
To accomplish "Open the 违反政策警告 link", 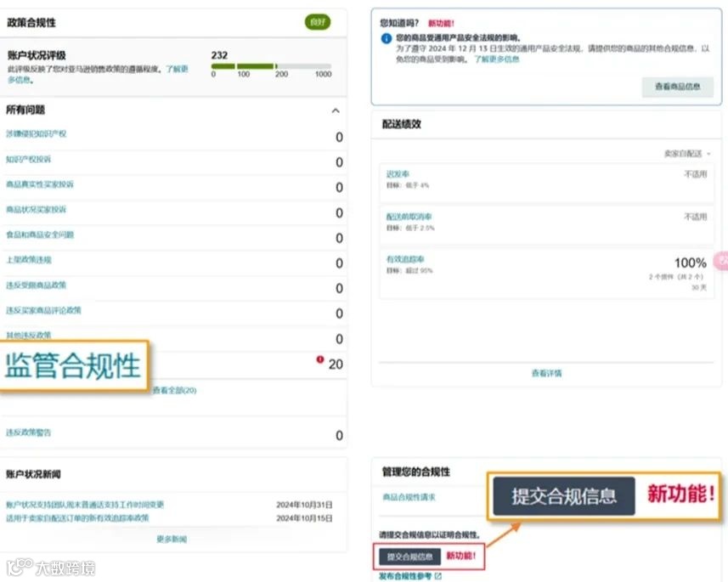I will click(x=28, y=432).
